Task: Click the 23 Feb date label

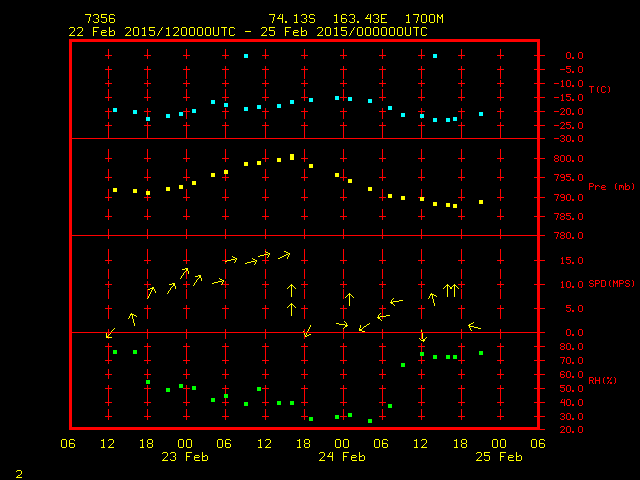Action: [184, 457]
